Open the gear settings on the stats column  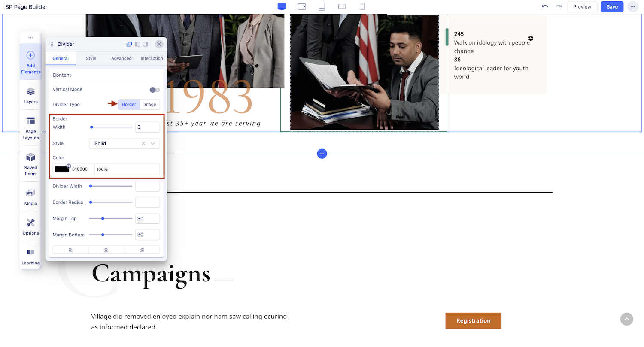[x=531, y=39]
